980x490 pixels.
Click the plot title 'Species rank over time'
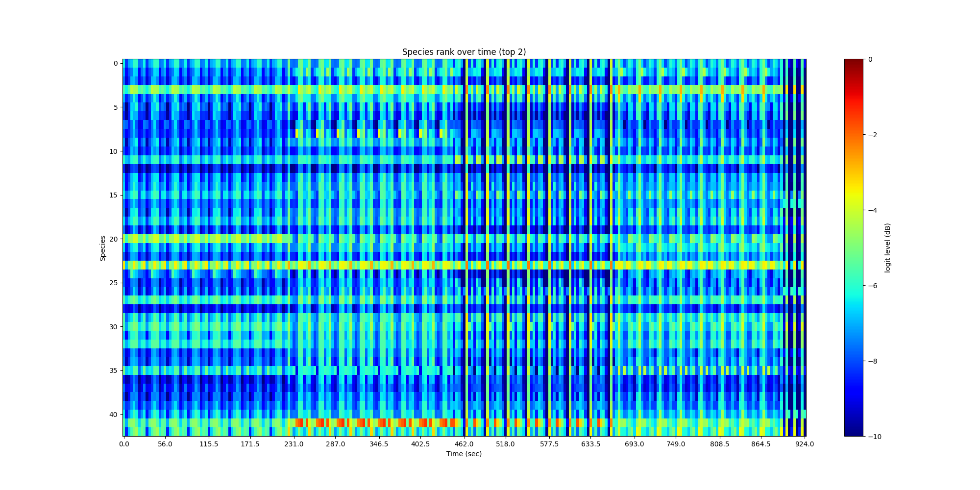pos(464,52)
